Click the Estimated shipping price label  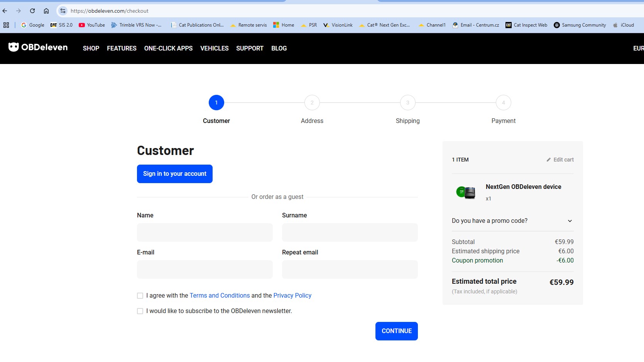485,251
